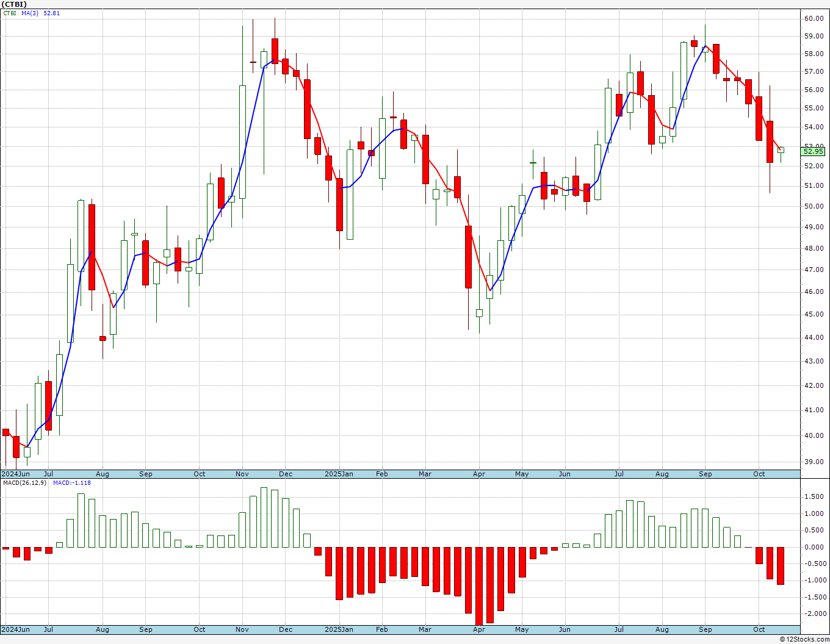Select the green CTBI legend label

tap(10, 13)
